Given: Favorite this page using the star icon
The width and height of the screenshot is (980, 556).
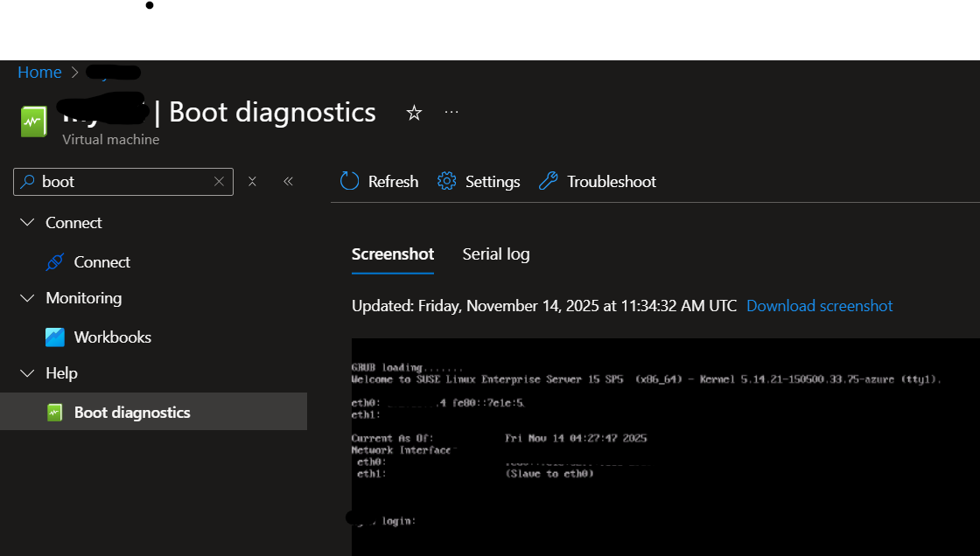Looking at the screenshot, I should click(413, 113).
